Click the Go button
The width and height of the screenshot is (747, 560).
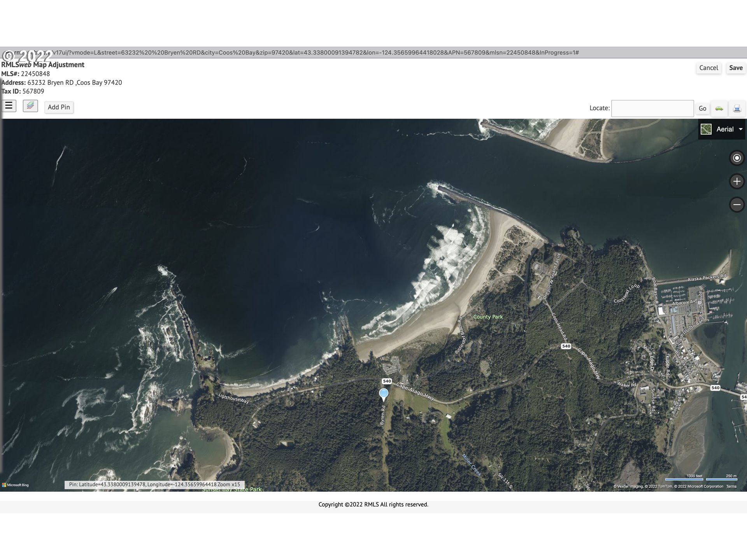(702, 108)
